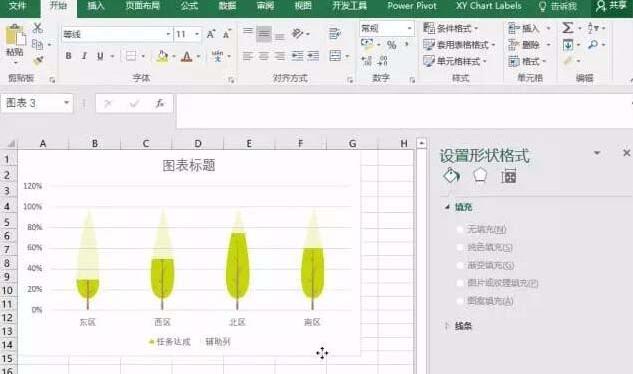The height and width of the screenshot is (374, 633).
Task: Center text horizontally
Action: coord(264,56)
